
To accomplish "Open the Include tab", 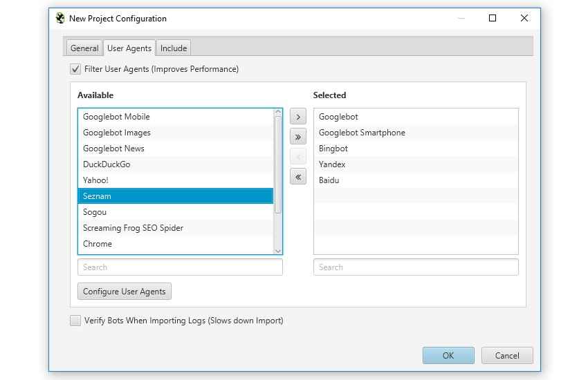I will tap(174, 48).
